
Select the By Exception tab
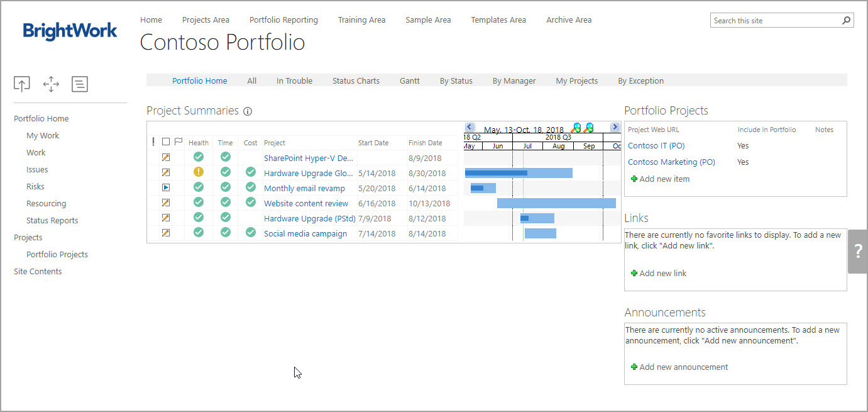pos(640,81)
